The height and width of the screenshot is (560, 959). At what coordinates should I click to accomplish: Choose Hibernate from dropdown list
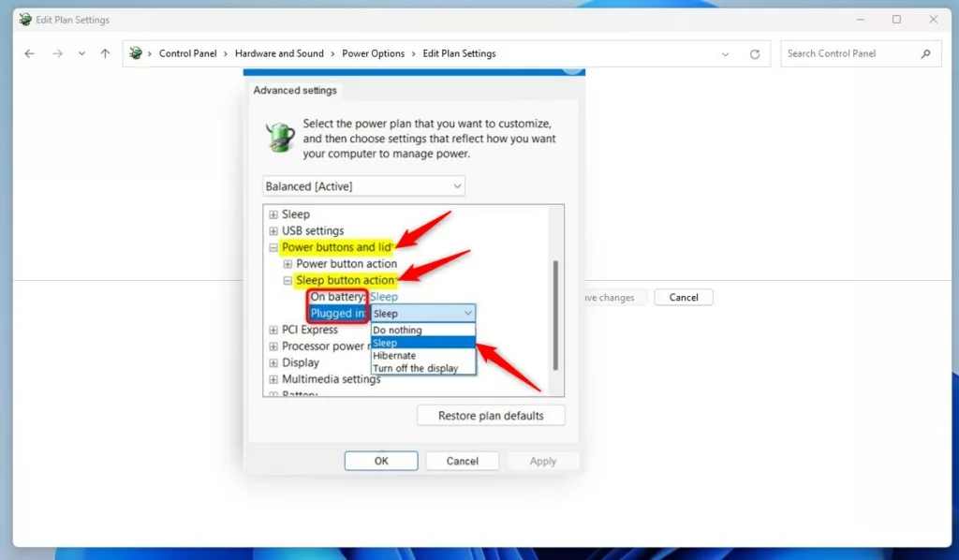(423, 355)
